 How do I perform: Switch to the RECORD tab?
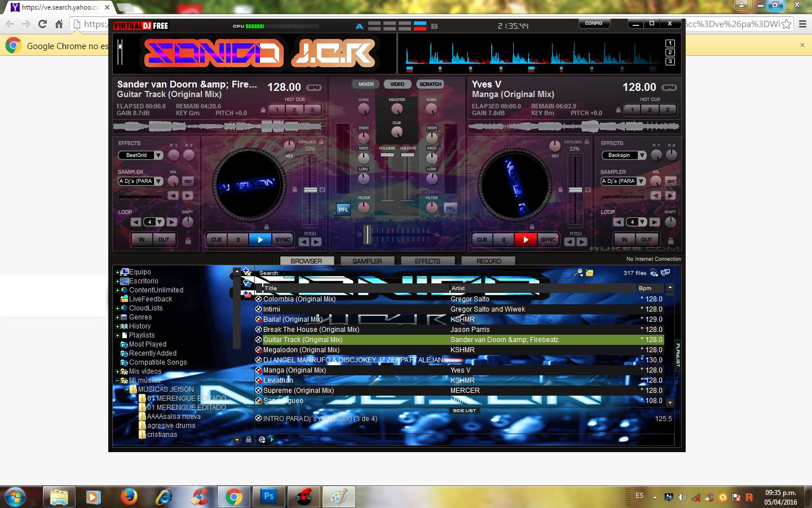pos(488,261)
